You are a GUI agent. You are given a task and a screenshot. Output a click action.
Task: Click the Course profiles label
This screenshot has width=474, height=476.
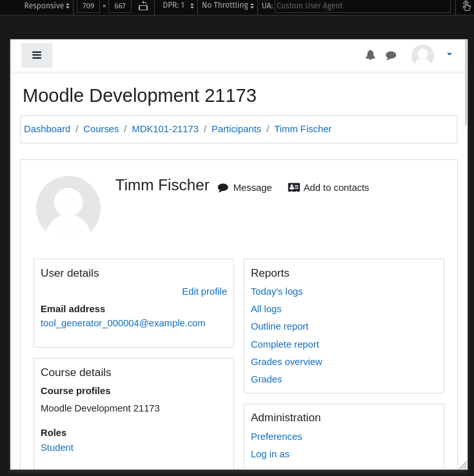(75, 391)
